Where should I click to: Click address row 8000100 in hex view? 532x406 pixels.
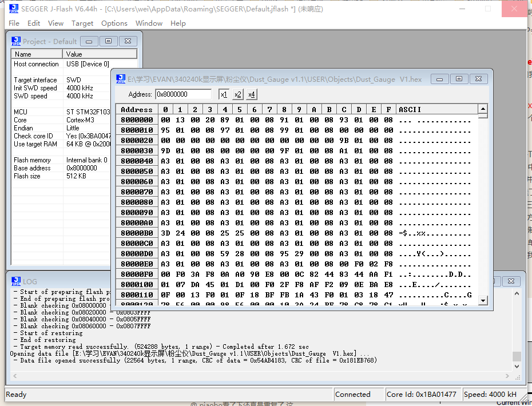click(x=137, y=284)
